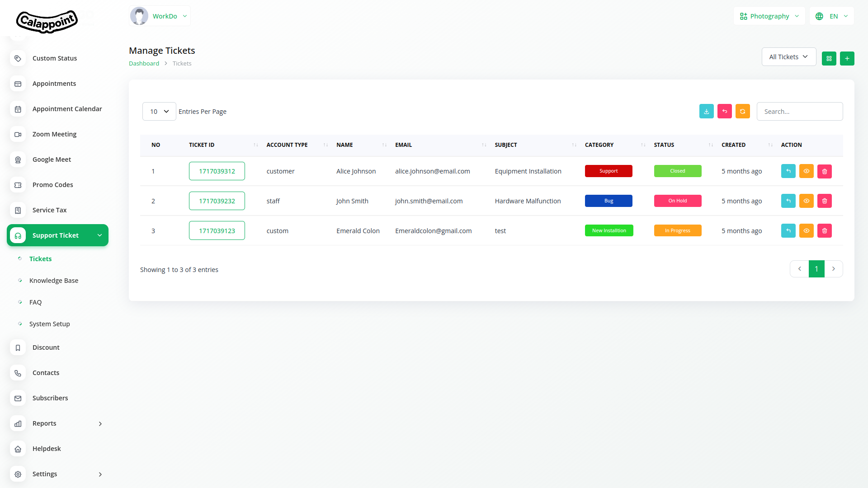Click the green plus create ticket button
This screenshot has width=868, height=488.
tap(847, 58)
